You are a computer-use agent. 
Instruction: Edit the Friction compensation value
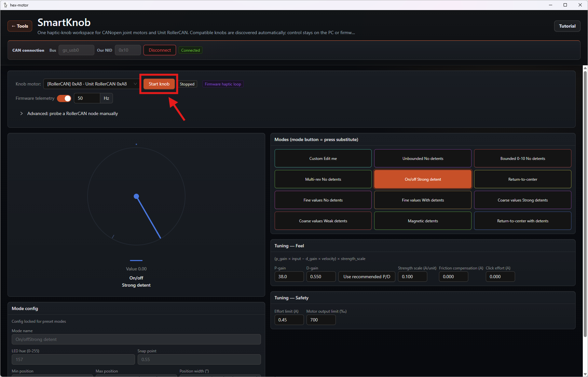point(454,277)
